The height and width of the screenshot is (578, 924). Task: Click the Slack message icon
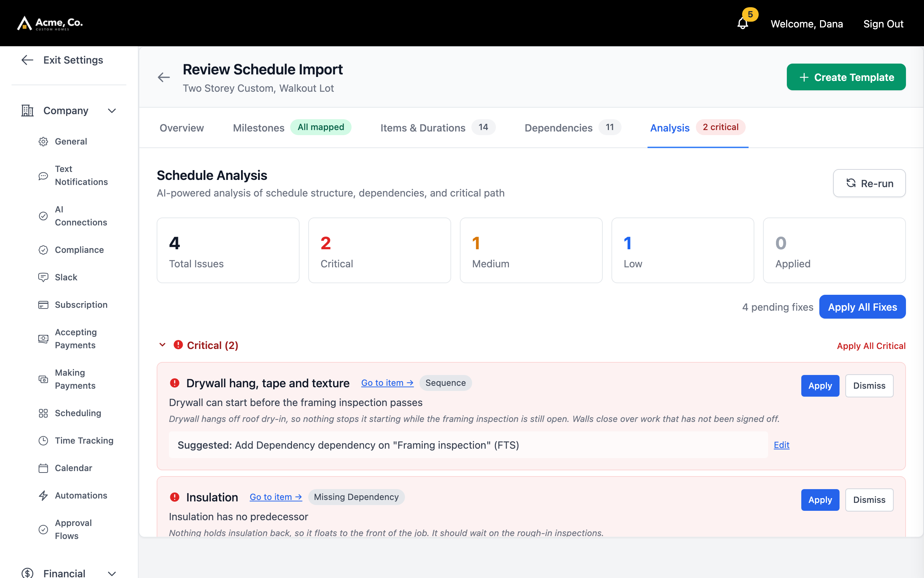(x=43, y=277)
